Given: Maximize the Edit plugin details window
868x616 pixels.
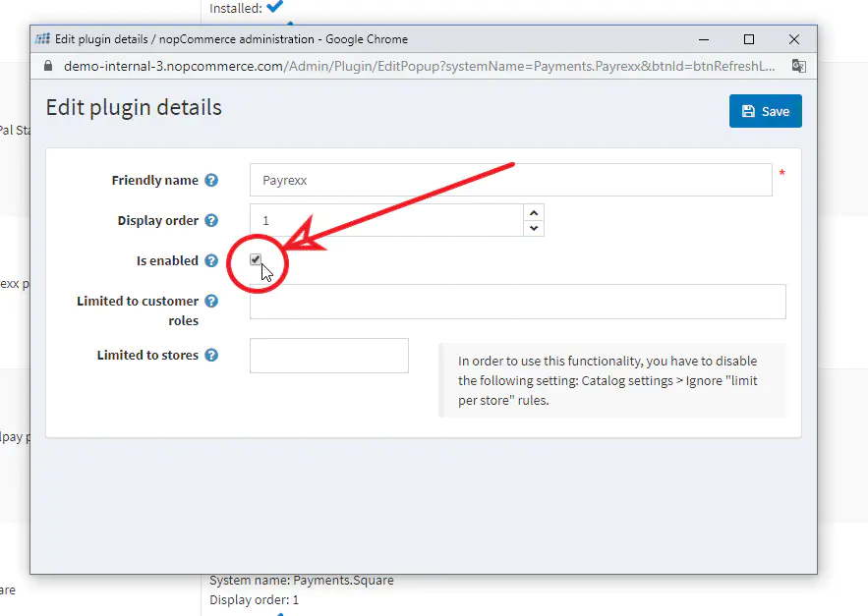Looking at the screenshot, I should pyautogui.click(x=749, y=39).
